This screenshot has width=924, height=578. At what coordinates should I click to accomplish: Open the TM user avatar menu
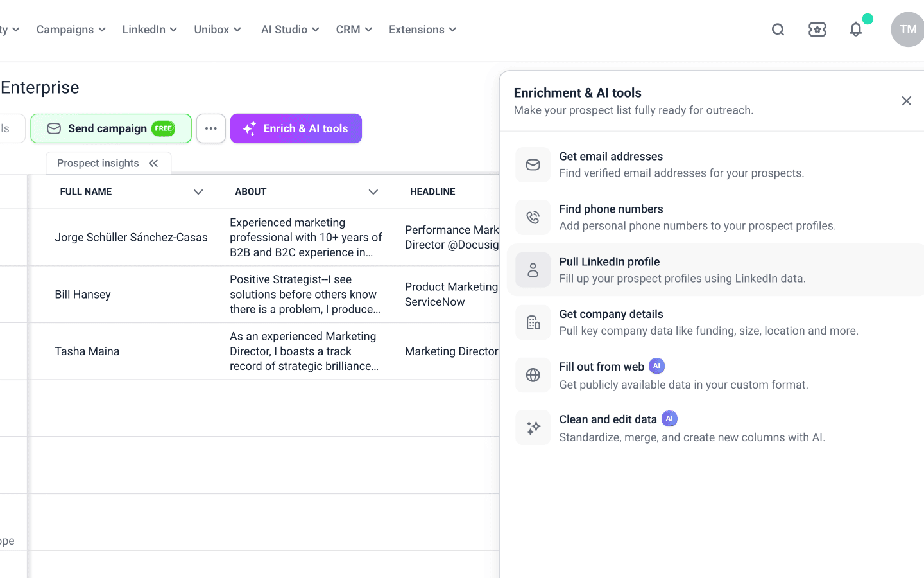coord(907,30)
